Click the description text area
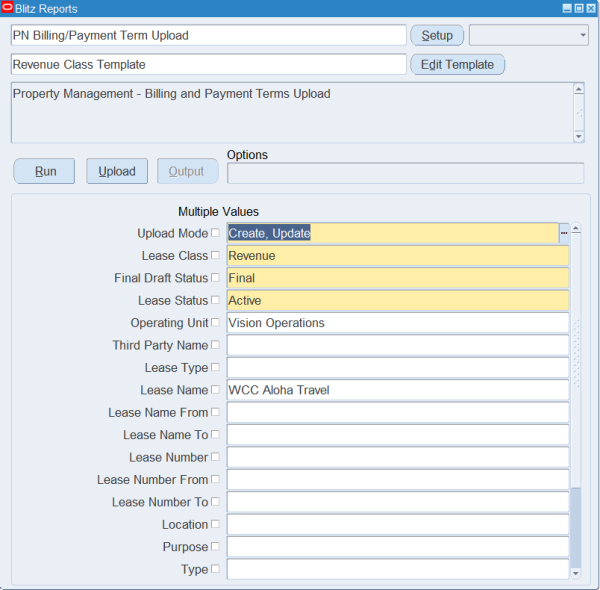Viewport: 600px width, 590px height. pyautogui.click(x=292, y=113)
